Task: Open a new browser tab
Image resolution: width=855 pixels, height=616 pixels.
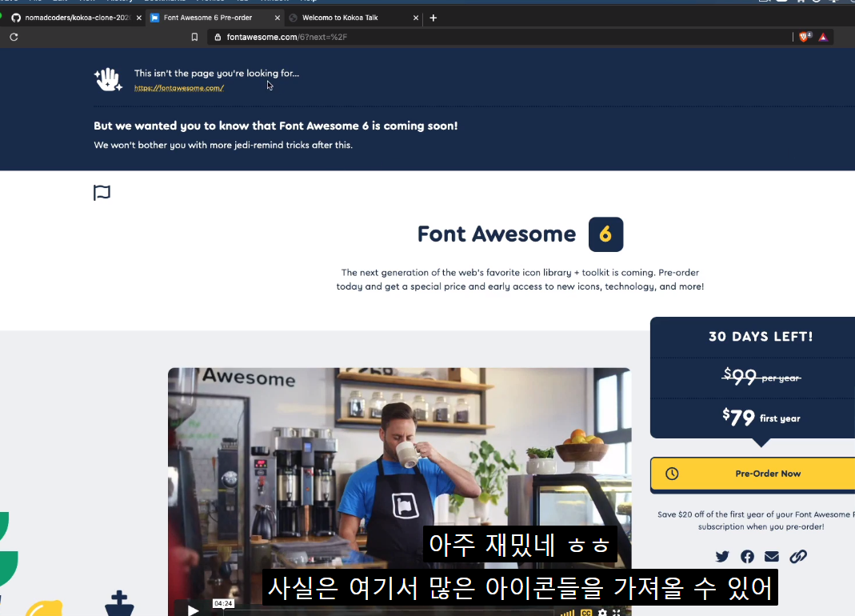Action: pyautogui.click(x=433, y=18)
